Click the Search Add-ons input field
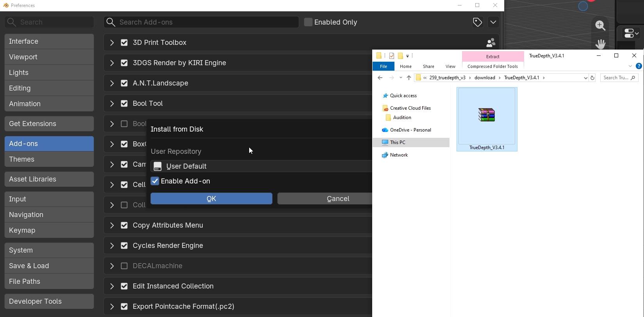Viewport: 644px width, 317px height. (x=201, y=22)
